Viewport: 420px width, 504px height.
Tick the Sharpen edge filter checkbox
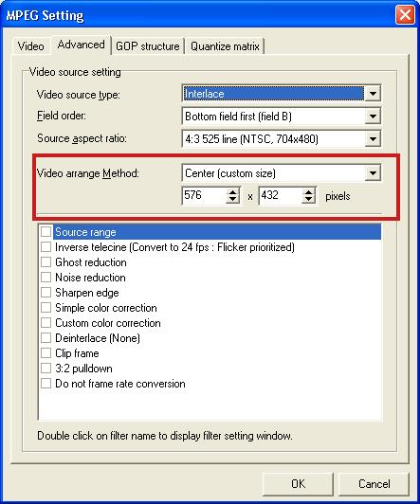[46, 292]
